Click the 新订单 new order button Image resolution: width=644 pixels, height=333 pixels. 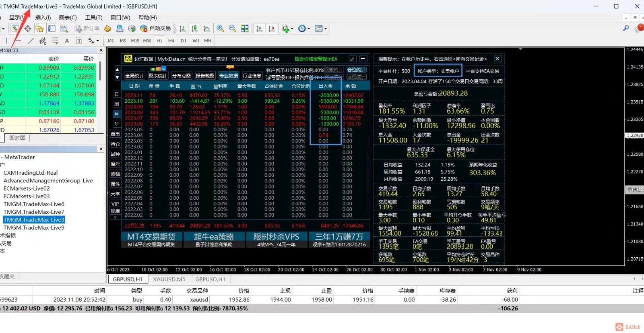tap(87, 28)
